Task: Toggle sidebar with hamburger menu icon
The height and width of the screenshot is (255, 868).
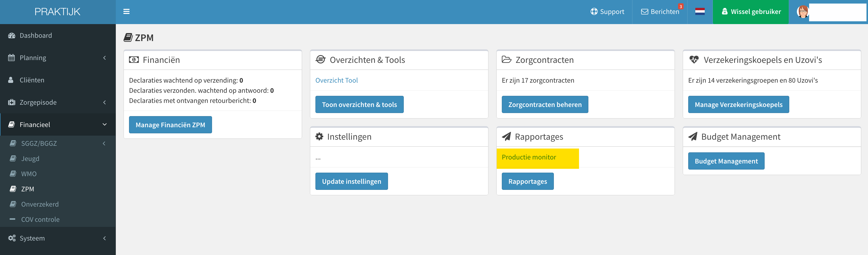Action: (126, 12)
